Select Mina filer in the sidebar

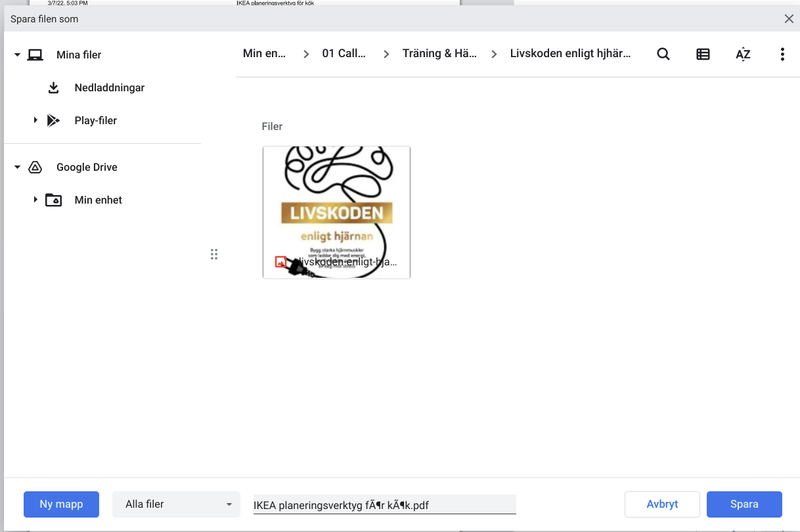click(x=79, y=55)
